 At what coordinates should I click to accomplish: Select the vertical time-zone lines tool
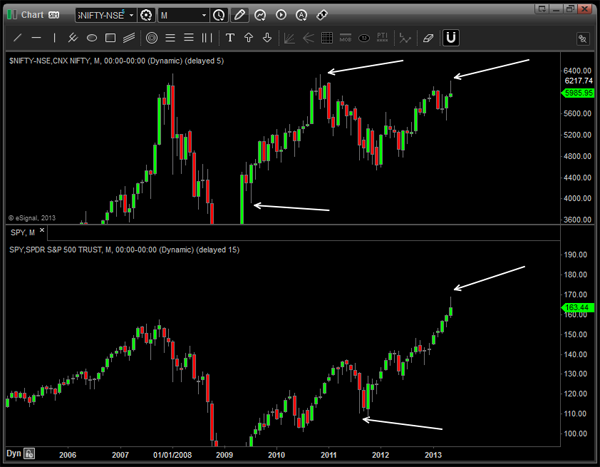(207, 38)
